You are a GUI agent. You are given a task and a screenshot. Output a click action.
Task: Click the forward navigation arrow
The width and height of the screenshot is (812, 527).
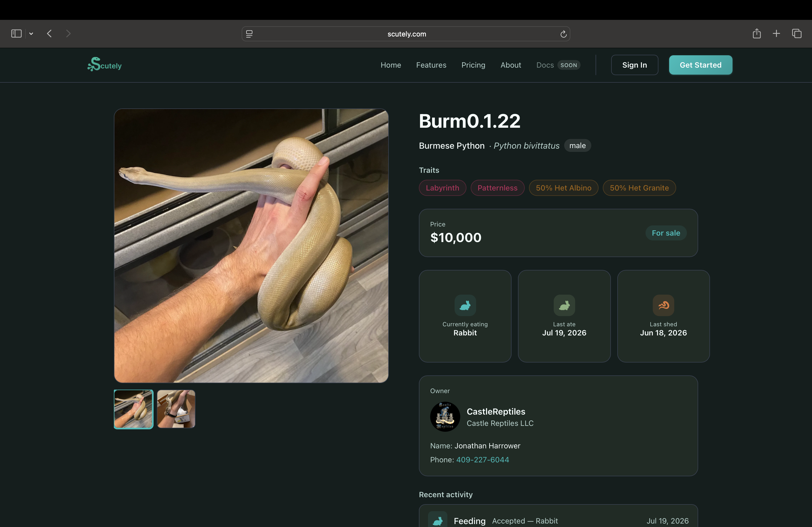tap(68, 33)
